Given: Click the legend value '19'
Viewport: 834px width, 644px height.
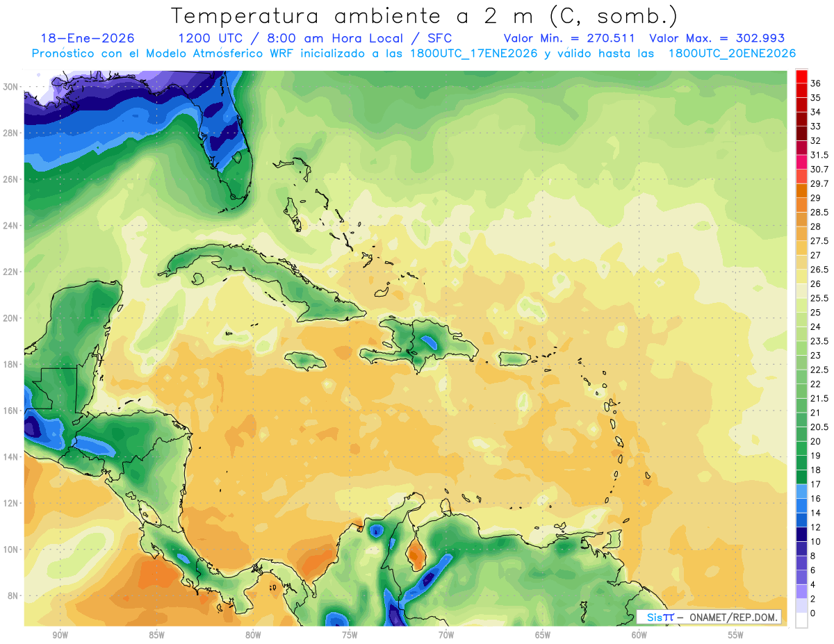Looking at the screenshot, I should (816, 455).
